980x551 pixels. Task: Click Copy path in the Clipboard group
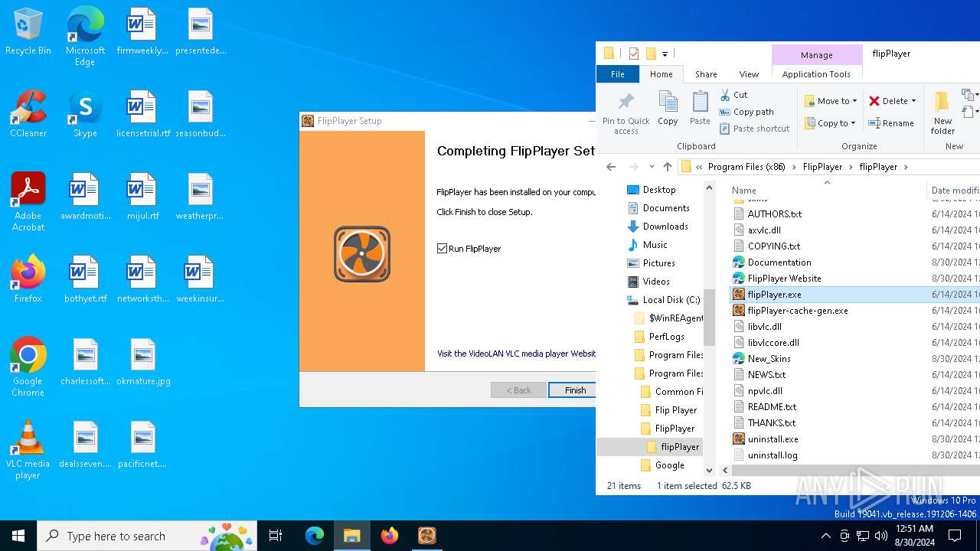click(746, 112)
